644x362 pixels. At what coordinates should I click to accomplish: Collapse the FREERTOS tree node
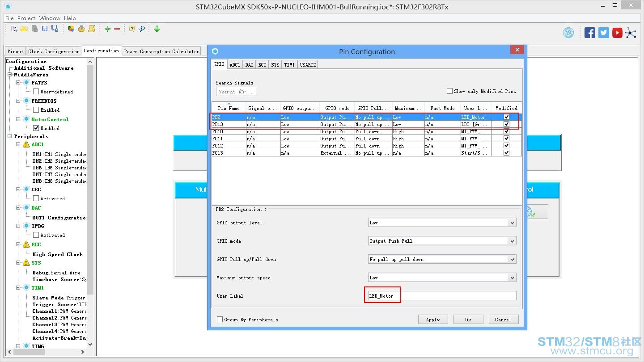point(18,101)
